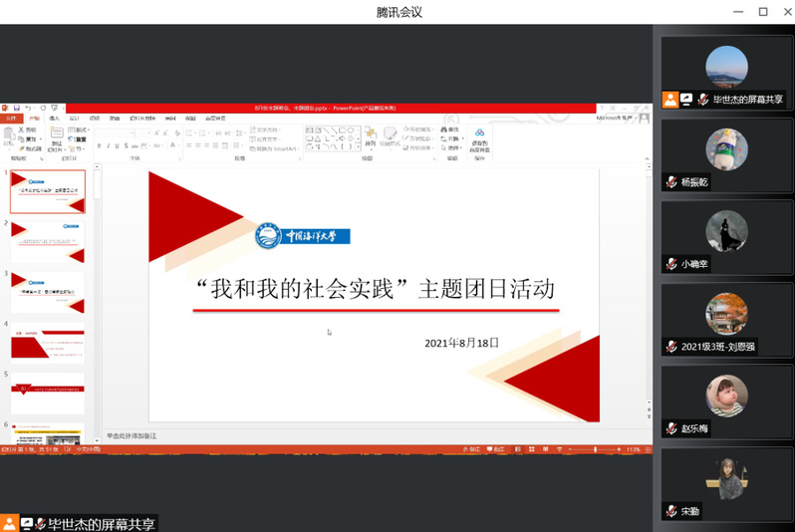This screenshot has width=795, height=532.
Task: Click the Find (查找) binoculars icon
Action: (x=450, y=130)
